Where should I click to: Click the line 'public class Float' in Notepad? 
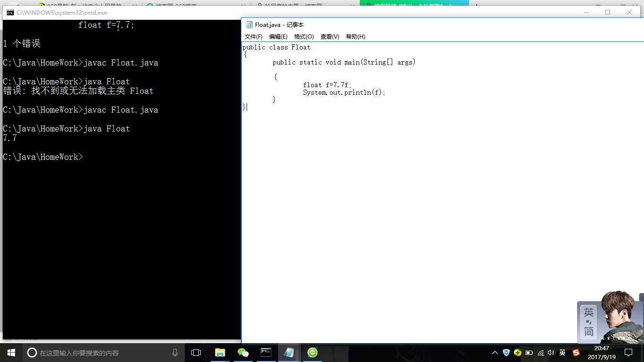(x=277, y=47)
